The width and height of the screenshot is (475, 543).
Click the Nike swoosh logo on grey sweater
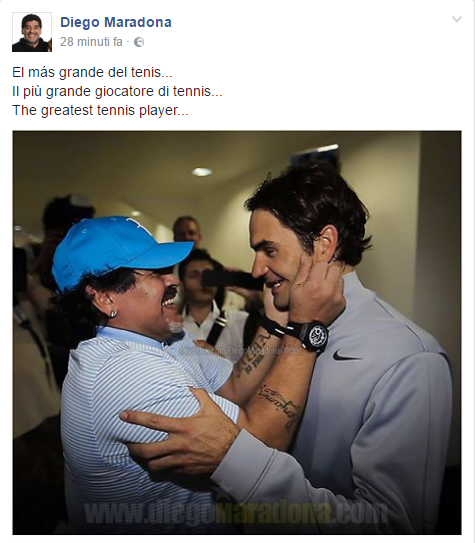[x=347, y=356]
